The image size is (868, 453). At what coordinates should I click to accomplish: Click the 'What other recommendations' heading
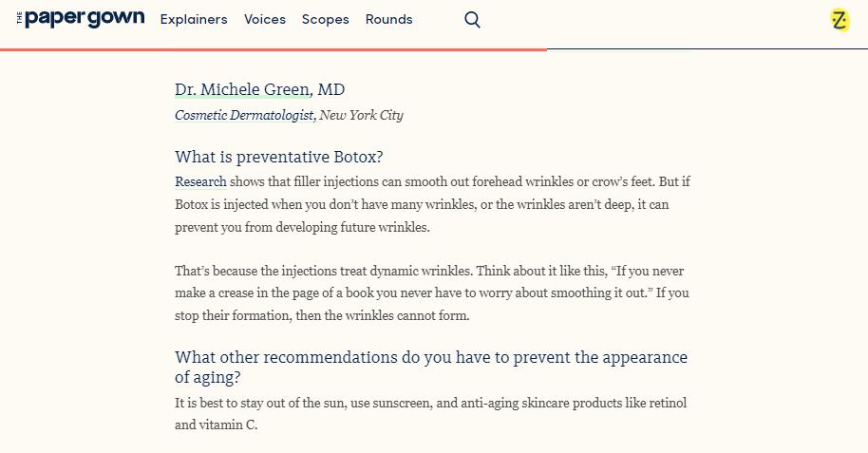(431, 368)
